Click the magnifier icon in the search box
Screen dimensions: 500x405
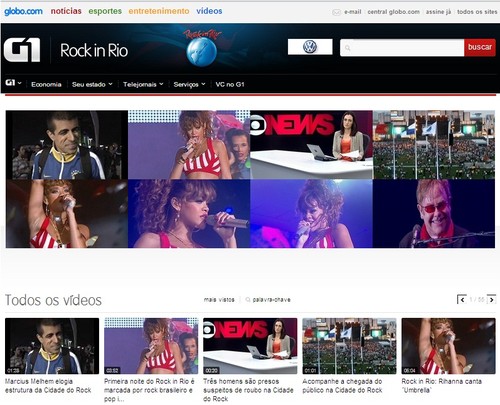(x=347, y=48)
